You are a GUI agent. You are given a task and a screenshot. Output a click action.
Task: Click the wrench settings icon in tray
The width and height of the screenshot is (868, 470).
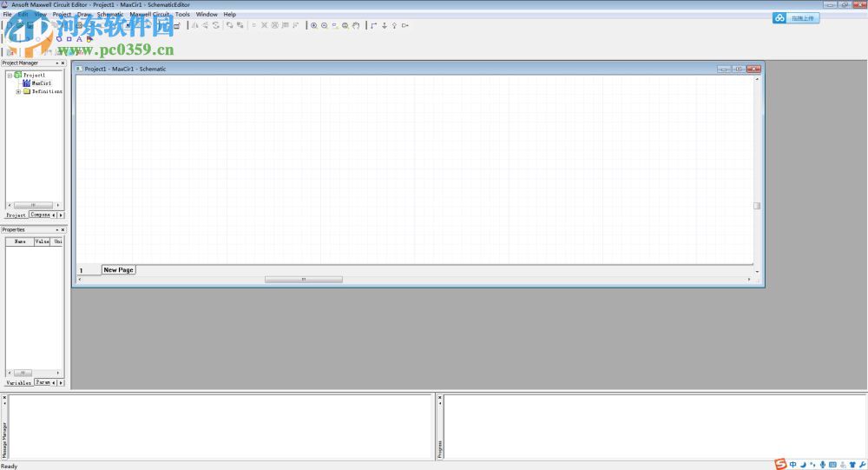(x=863, y=465)
